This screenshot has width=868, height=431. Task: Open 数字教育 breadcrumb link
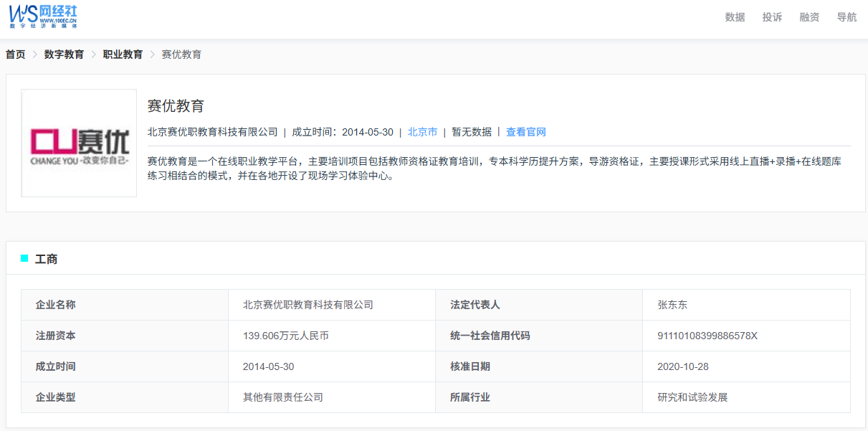[64, 55]
